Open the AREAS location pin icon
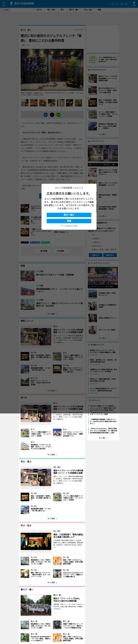The width and height of the screenshot is (138, 644). tap(134, 4)
